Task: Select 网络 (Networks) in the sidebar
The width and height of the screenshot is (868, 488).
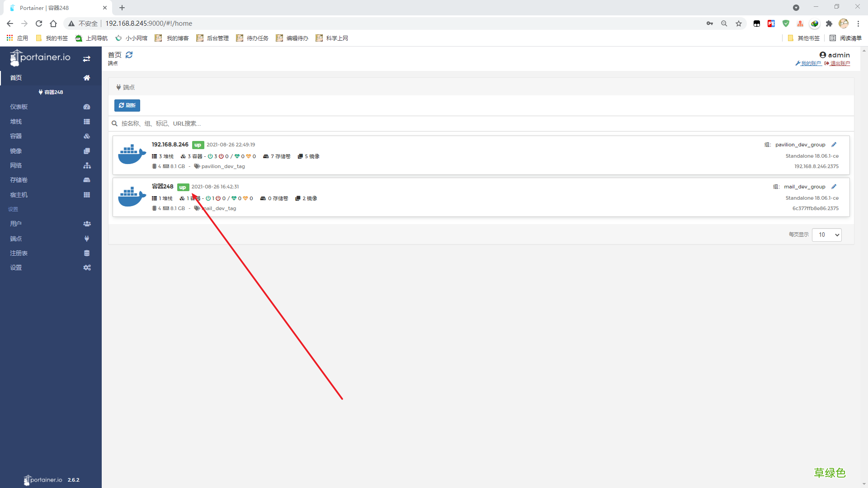Action: 16,165
